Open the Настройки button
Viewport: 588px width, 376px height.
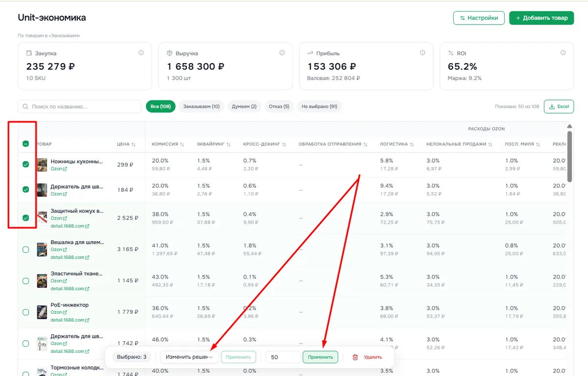[479, 18]
